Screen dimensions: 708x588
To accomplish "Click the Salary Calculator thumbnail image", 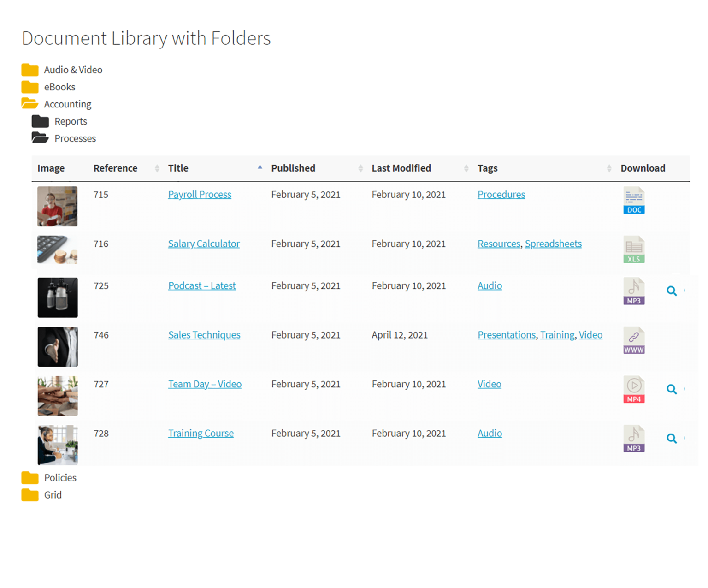I will click(x=57, y=249).
